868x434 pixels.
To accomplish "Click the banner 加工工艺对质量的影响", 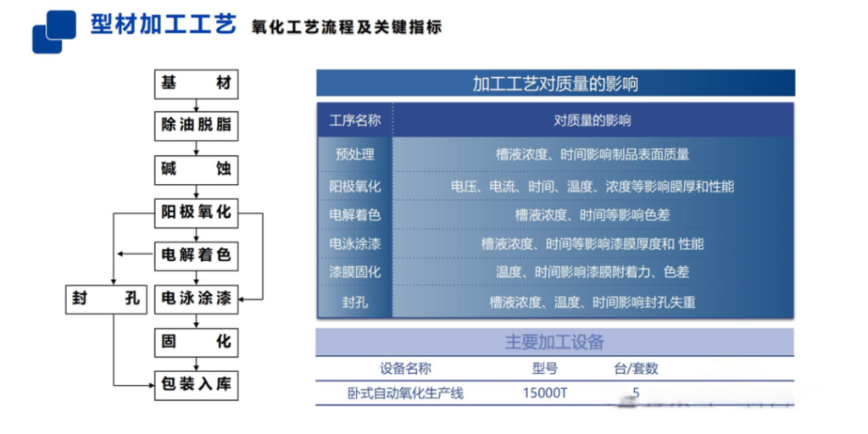I will (x=555, y=84).
